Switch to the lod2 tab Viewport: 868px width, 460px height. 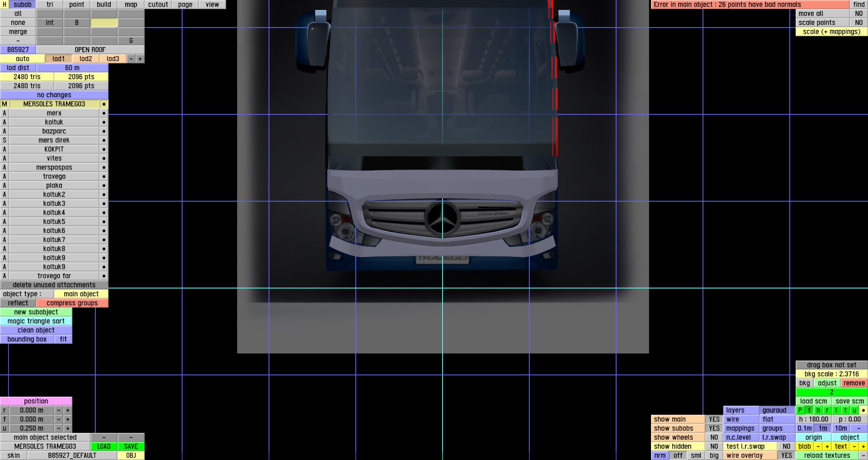[x=86, y=59]
